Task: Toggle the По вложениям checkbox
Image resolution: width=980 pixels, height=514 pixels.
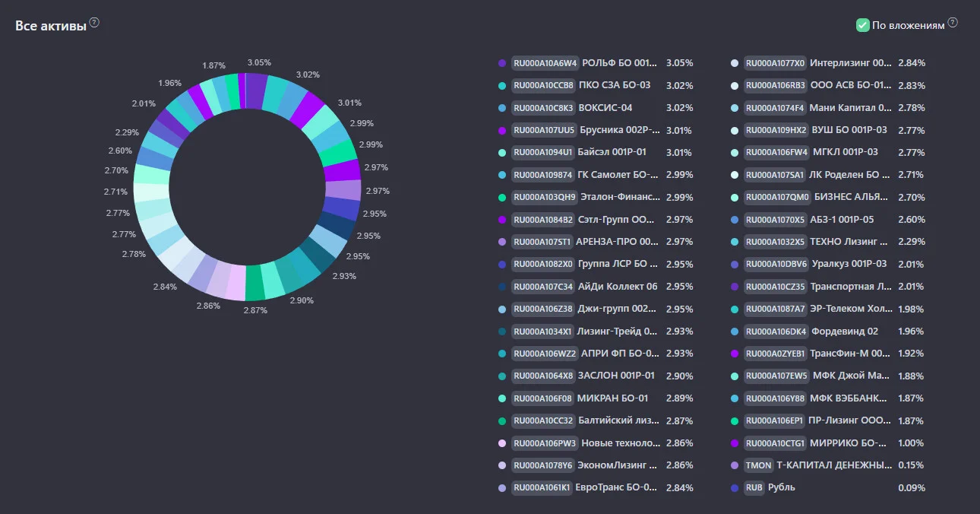Action: tap(862, 25)
